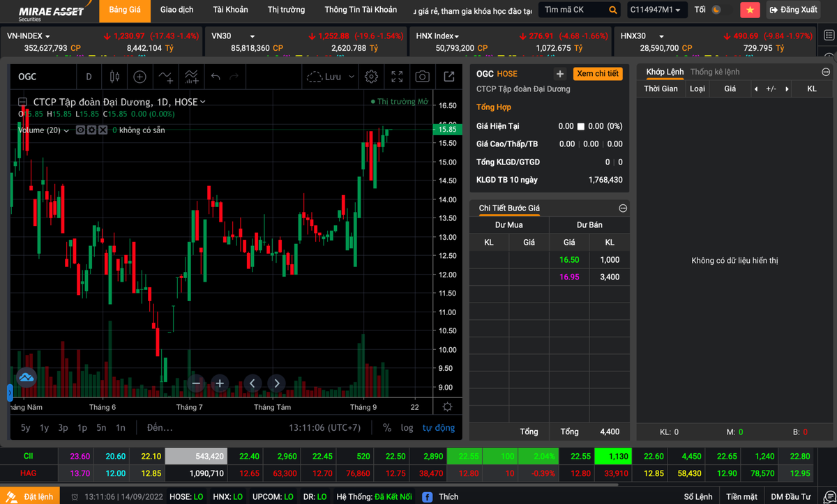Open the candlestick chart style selector

pyautogui.click(x=114, y=77)
